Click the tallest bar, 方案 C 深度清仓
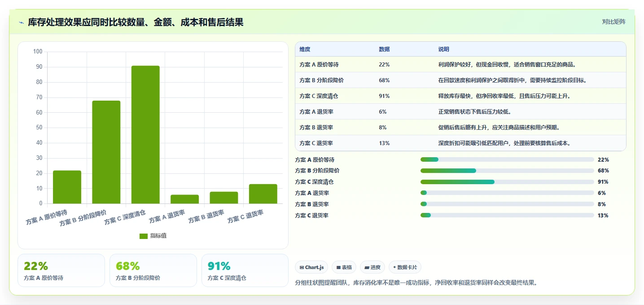 tap(145, 135)
